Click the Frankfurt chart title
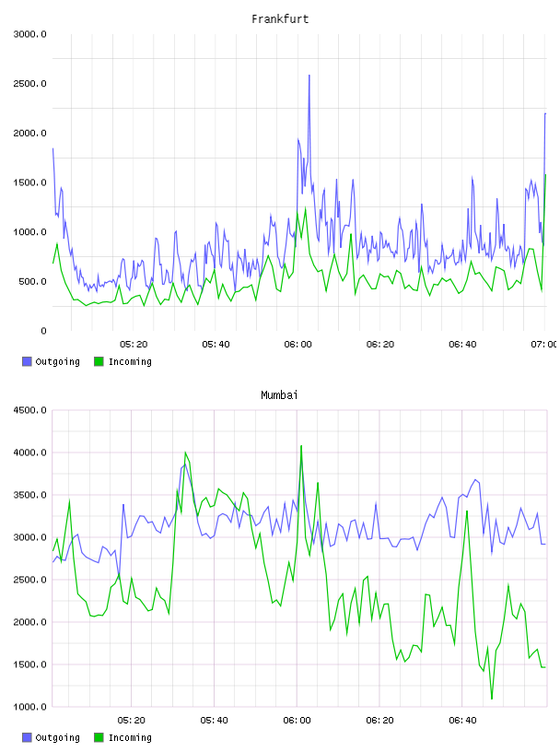Image resolution: width=560 pixels, height=752 pixels. (280, 19)
